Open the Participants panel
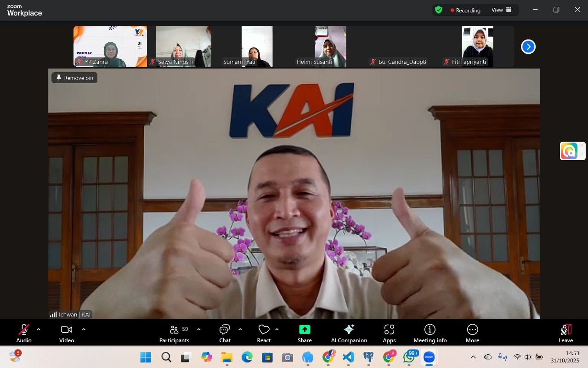Image resolution: width=588 pixels, height=368 pixels. pos(174,333)
